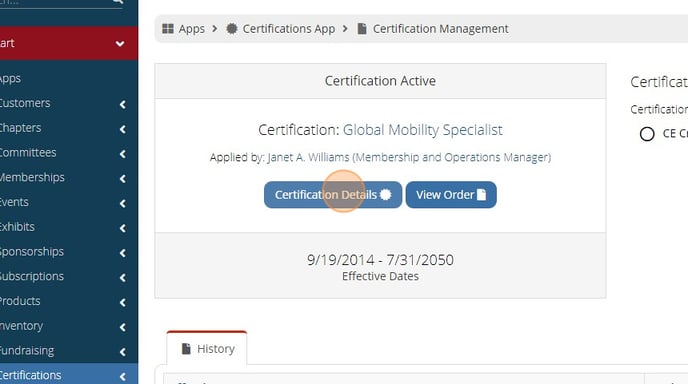Expand Committees submenu chevron
688x384 pixels.
tap(122, 154)
